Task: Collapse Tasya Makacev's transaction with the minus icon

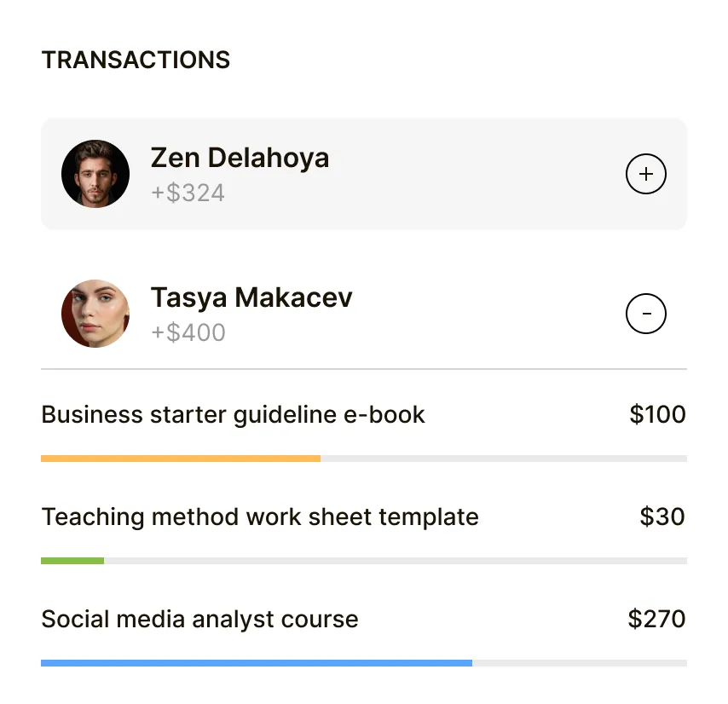Action: coord(646,314)
